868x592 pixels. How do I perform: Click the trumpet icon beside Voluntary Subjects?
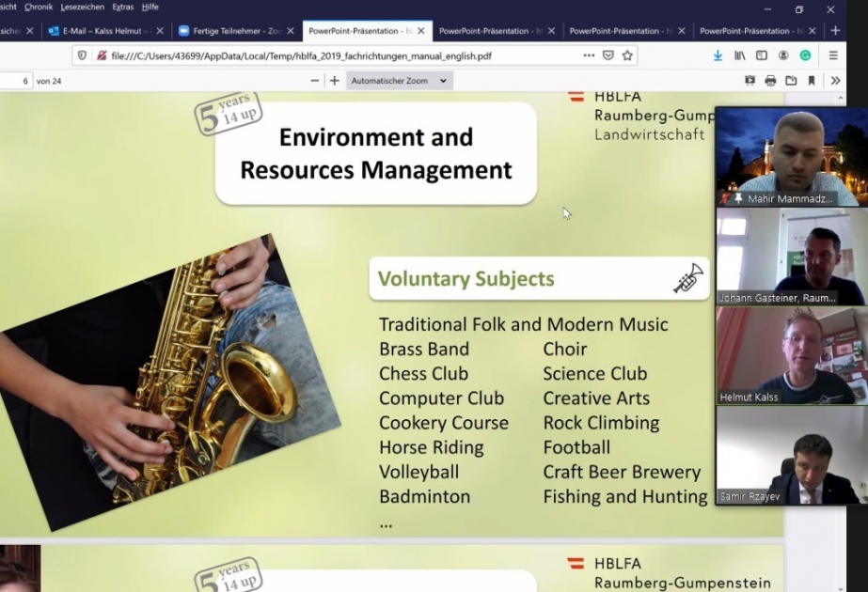(688, 278)
